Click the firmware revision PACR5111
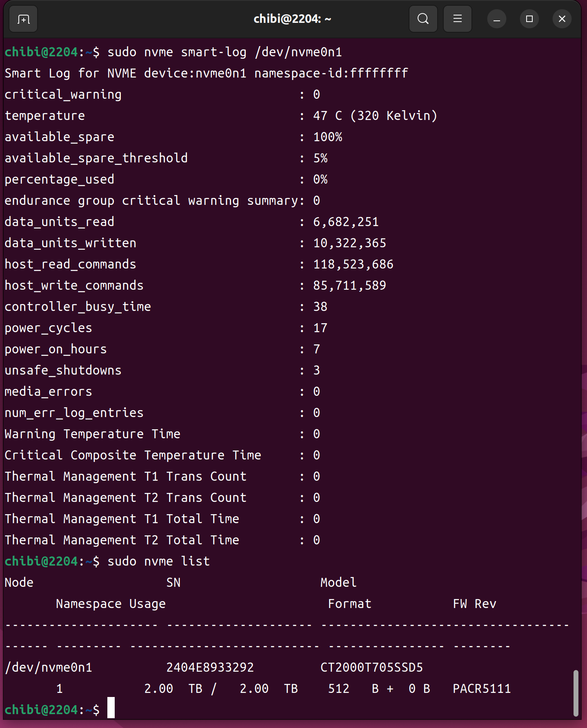Screen dimensions: 587x728 (482, 689)
